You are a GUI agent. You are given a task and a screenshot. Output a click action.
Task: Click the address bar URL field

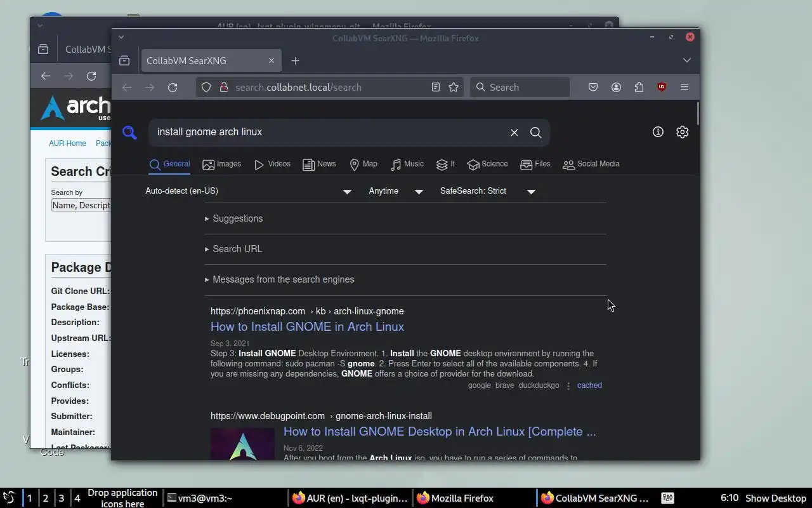(x=330, y=87)
